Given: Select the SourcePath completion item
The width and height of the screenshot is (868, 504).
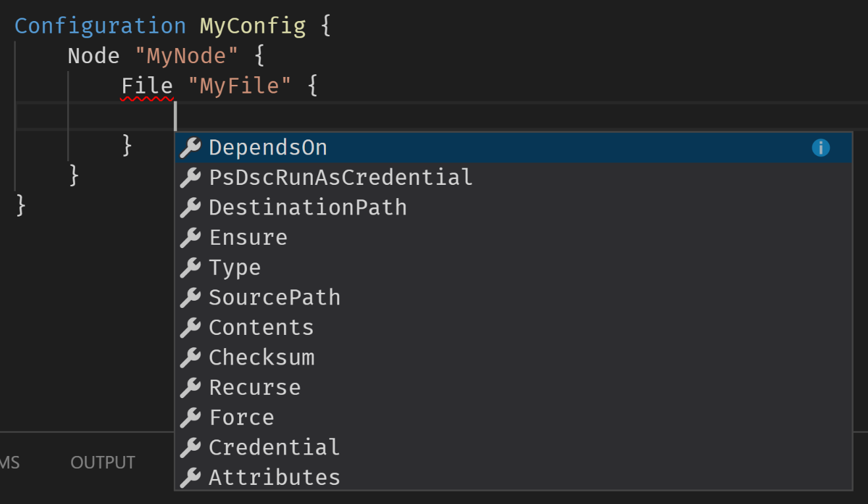Looking at the screenshot, I should coord(514,298).
